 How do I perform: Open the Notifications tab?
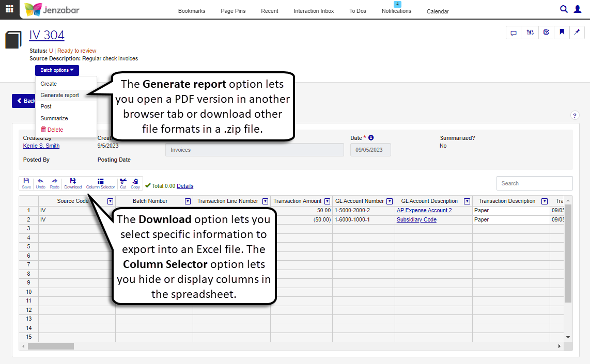396,11
